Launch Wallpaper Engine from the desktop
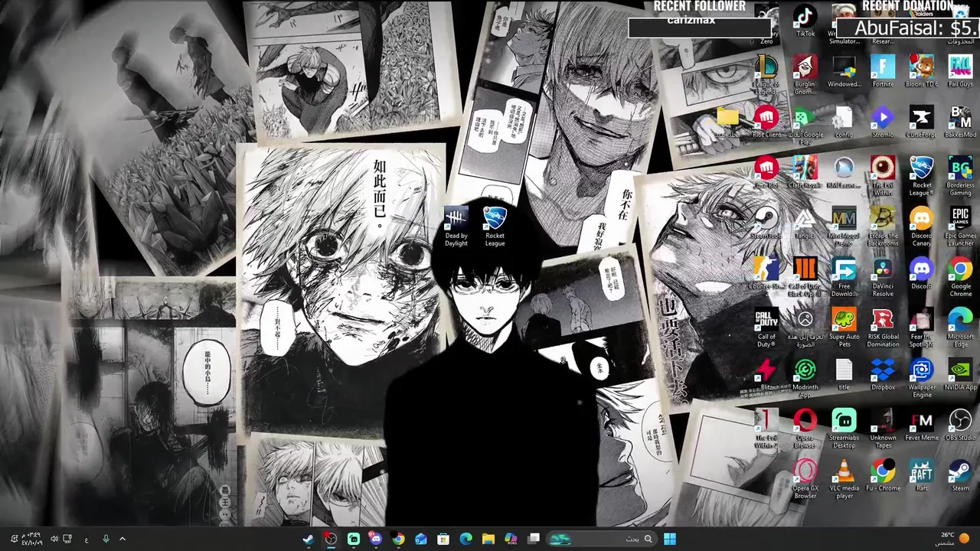 pyautogui.click(x=921, y=378)
